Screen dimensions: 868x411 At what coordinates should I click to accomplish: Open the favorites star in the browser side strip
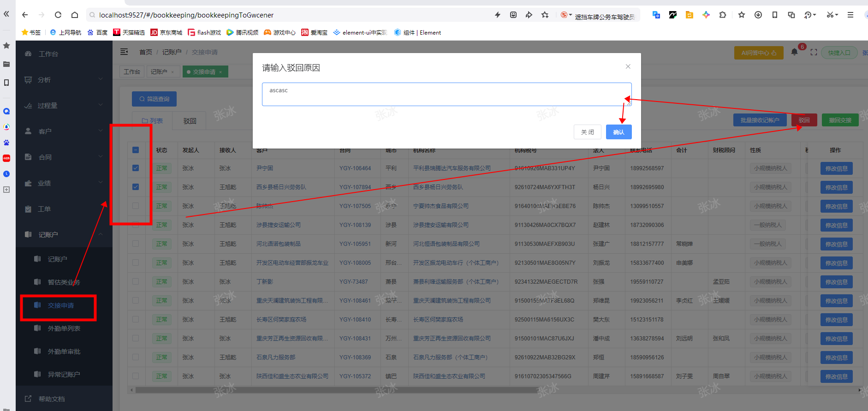(6, 46)
